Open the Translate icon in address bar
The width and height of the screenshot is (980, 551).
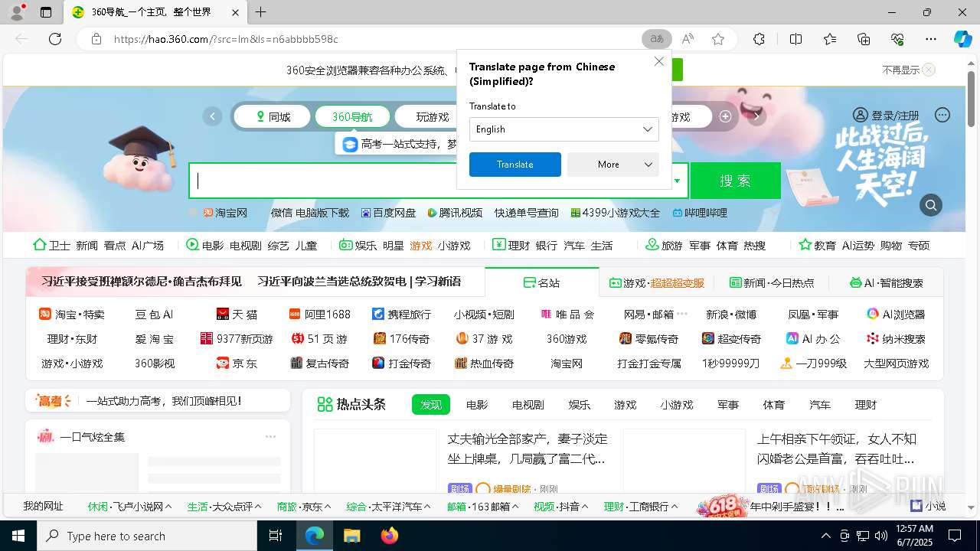click(x=656, y=39)
